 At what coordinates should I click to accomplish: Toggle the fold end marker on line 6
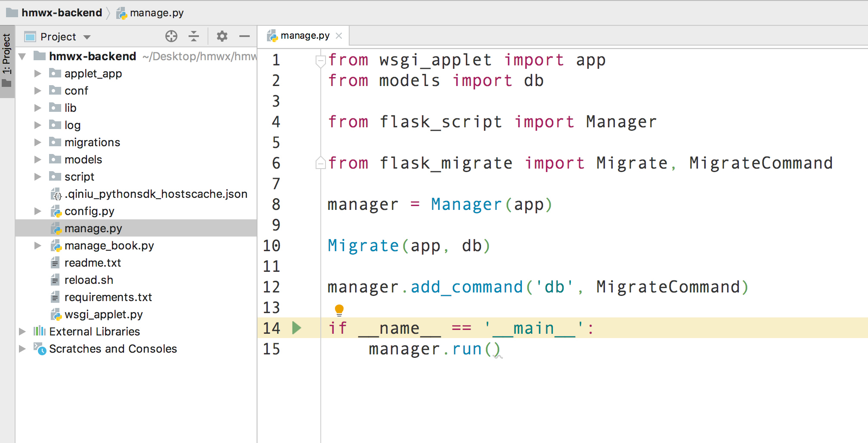click(320, 163)
